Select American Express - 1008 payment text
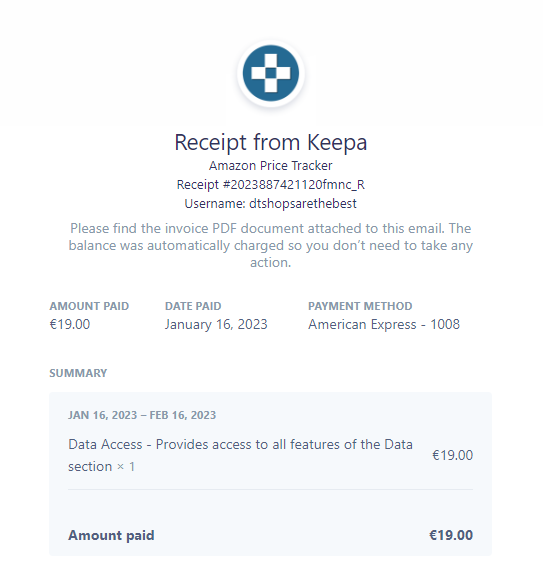The height and width of the screenshot is (585, 543). (384, 325)
